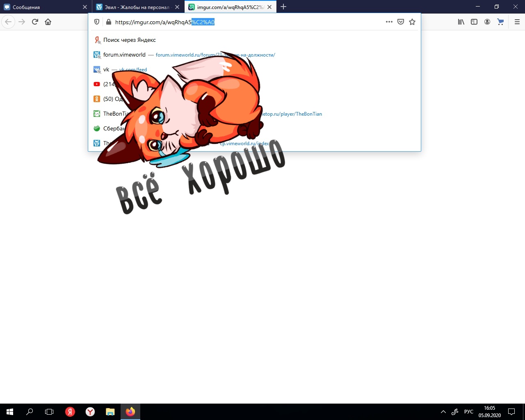This screenshot has width=525, height=420.
Task: Close the imgur.com tab
Action: point(269,7)
